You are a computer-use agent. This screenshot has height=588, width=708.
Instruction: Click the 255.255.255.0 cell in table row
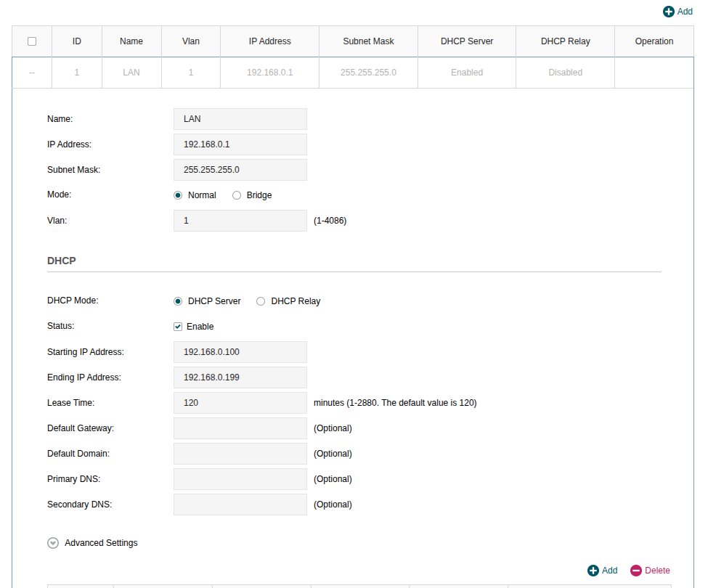click(368, 72)
